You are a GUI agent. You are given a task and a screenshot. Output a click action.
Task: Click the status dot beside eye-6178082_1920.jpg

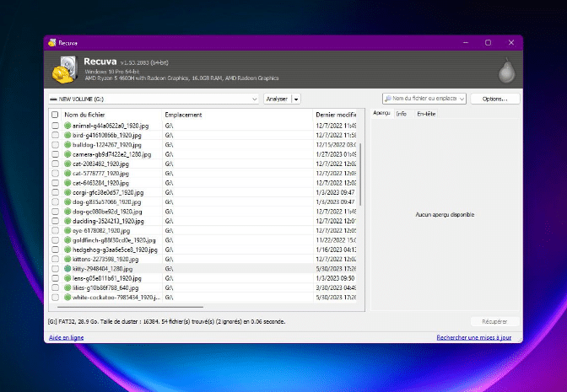(x=67, y=230)
